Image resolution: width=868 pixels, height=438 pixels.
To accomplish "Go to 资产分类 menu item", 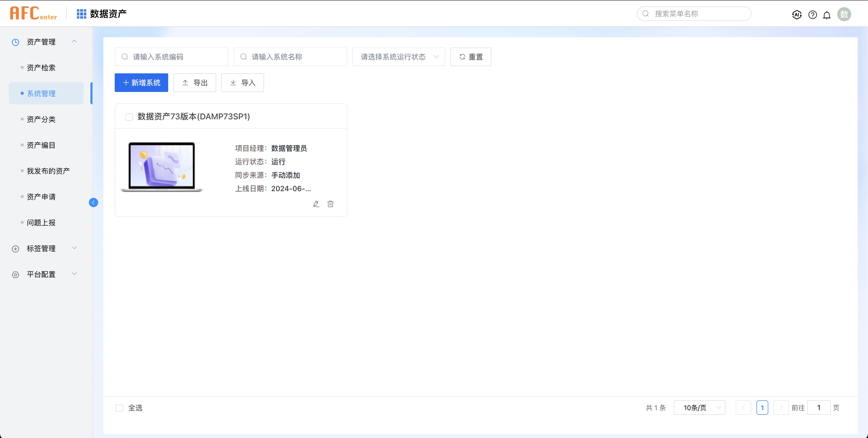I will 41,119.
